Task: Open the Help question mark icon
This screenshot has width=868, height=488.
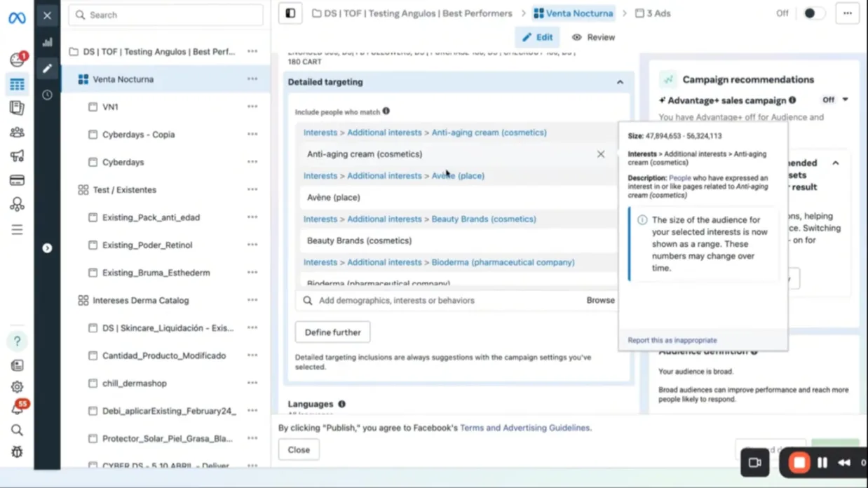Action: point(17,341)
